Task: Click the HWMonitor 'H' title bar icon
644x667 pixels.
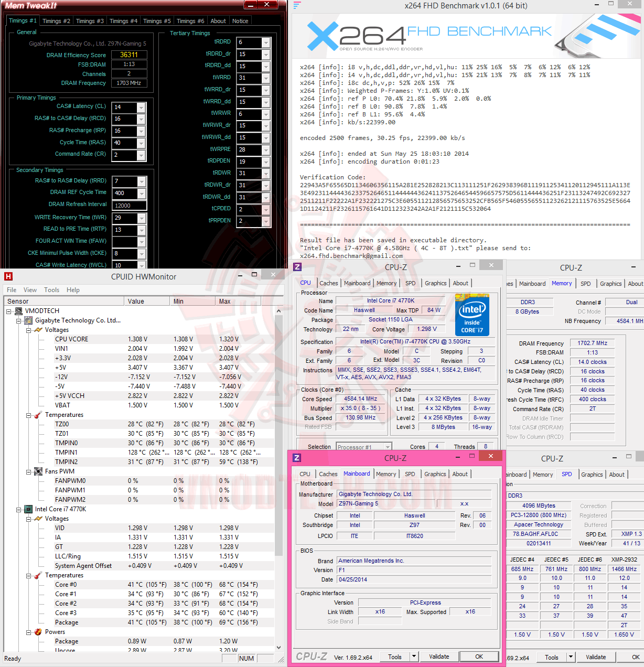Action: coord(8,276)
